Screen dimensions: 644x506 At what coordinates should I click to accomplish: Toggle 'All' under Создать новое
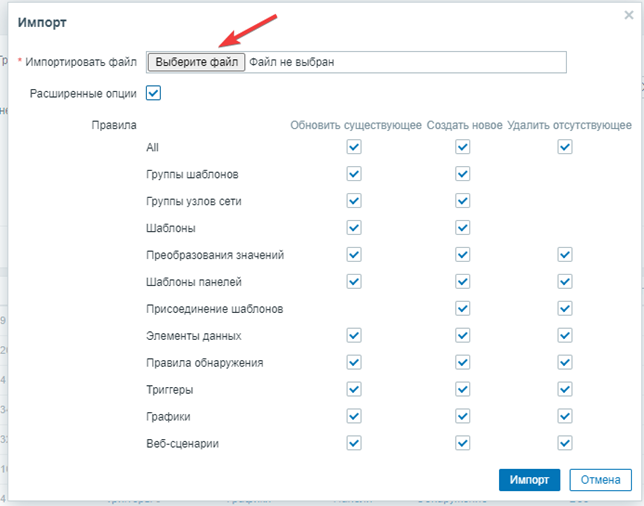(462, 147)
